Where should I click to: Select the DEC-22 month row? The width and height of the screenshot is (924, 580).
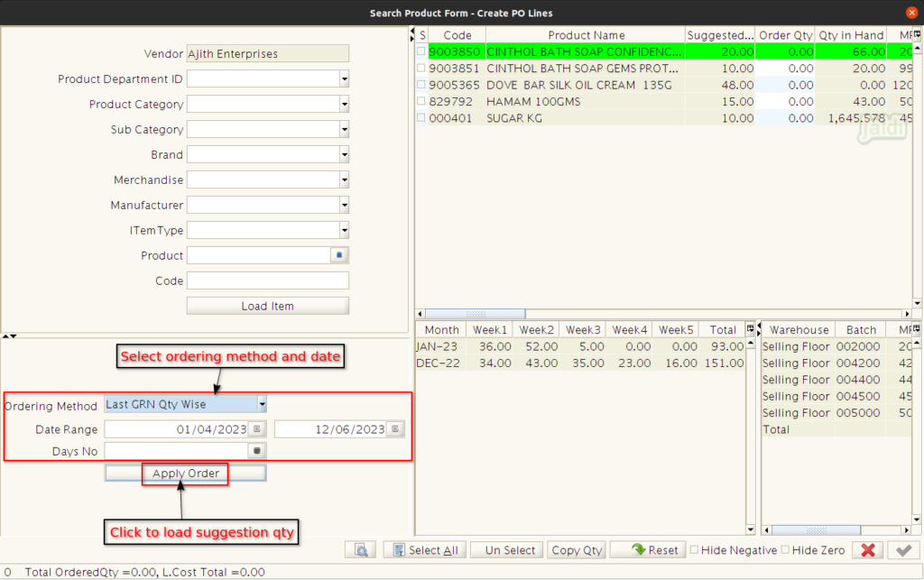coord(580,363)
